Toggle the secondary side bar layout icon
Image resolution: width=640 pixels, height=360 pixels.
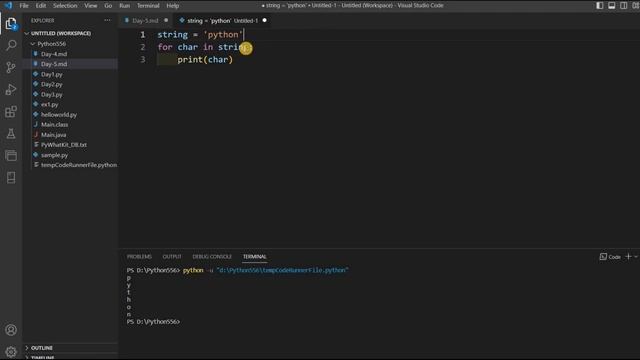click(x=624, y=6)
